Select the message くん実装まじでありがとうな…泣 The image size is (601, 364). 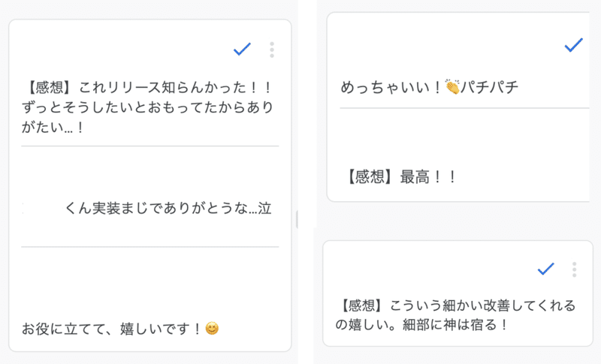point(168,208)
